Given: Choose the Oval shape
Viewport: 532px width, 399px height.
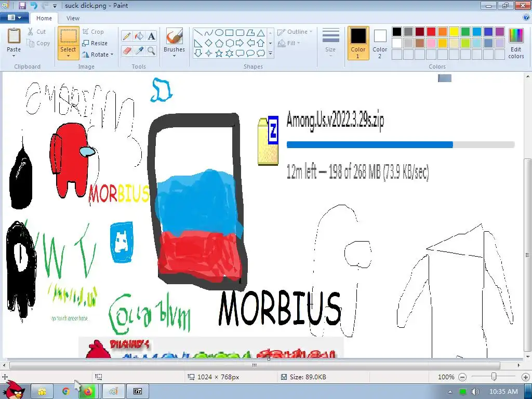Looking at the screenshot, I should click(x=219, y=33).
